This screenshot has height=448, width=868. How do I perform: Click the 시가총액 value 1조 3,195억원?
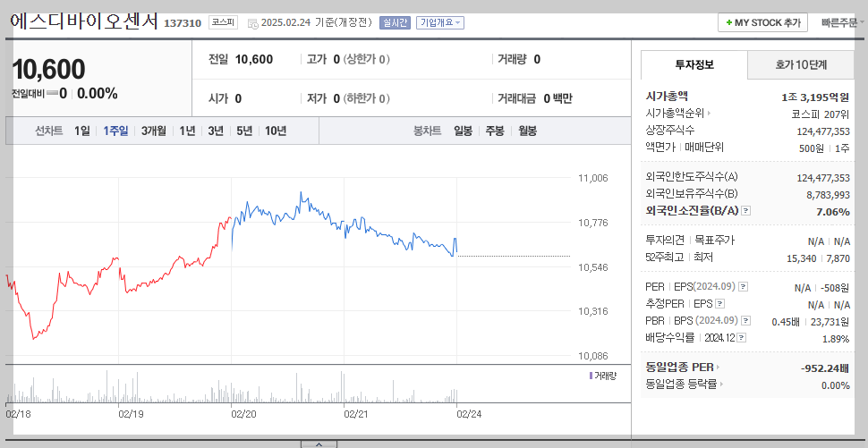click(x=815, y=97)
